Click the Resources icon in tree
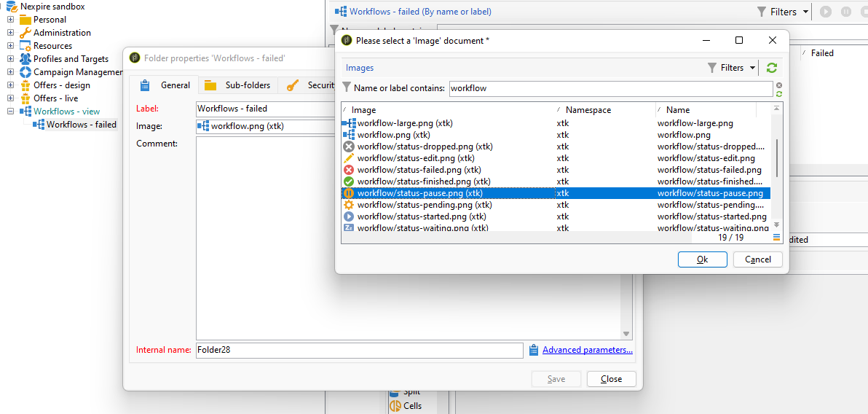868x414 pixels. coord(25,46)
